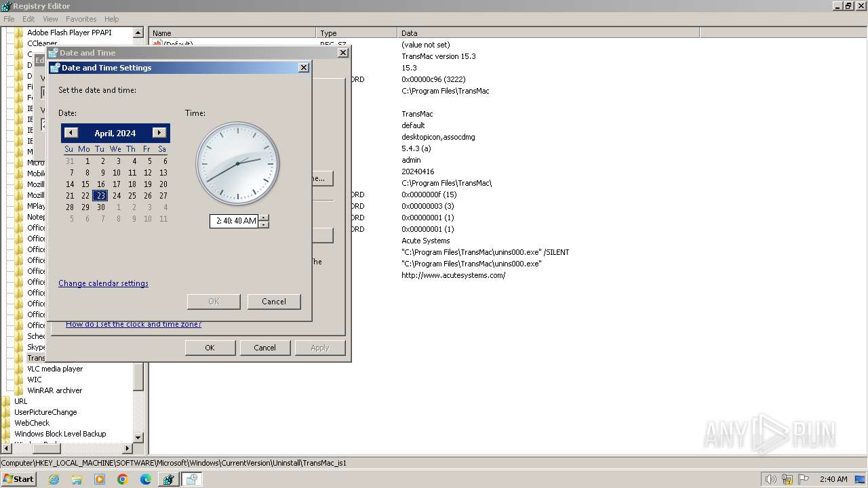The width and height of the screenshot is (868, 488).
Task: Open the Help menu
Action: [x=112, y=19]
